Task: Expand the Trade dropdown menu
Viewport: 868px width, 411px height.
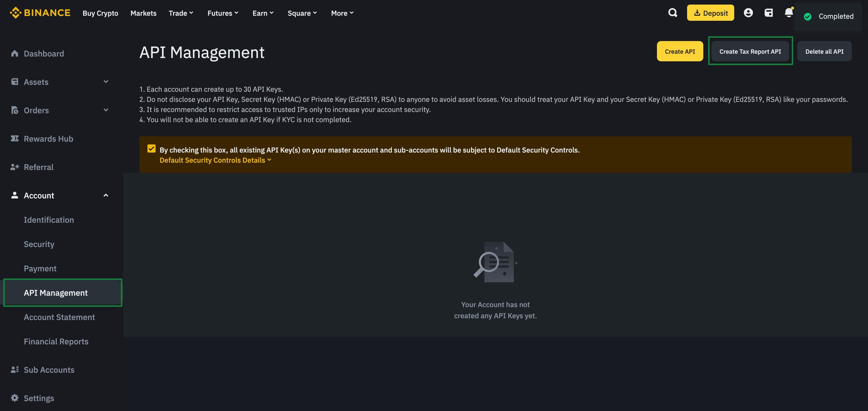Action: pyautogui.click(x=181, y=13)
